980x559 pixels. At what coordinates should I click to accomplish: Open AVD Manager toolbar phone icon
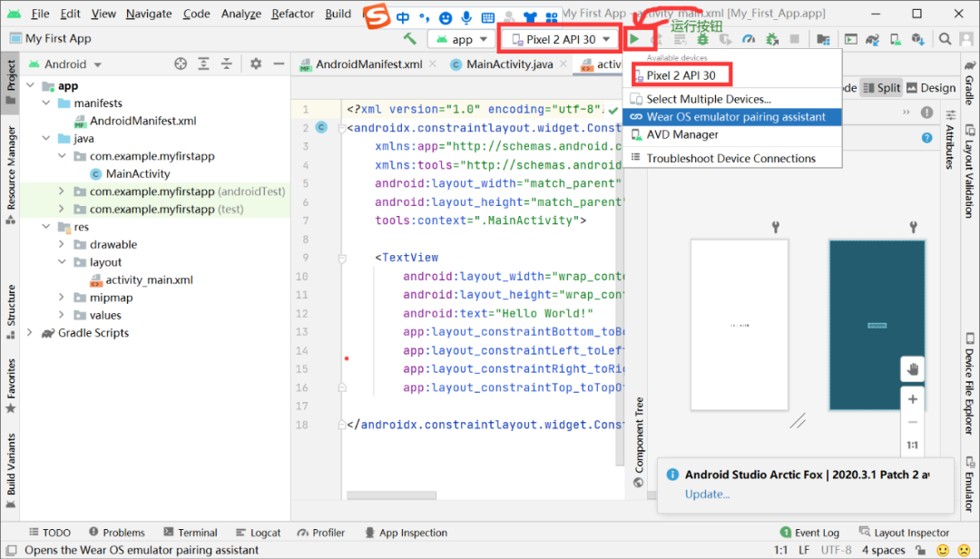[896, 39]
